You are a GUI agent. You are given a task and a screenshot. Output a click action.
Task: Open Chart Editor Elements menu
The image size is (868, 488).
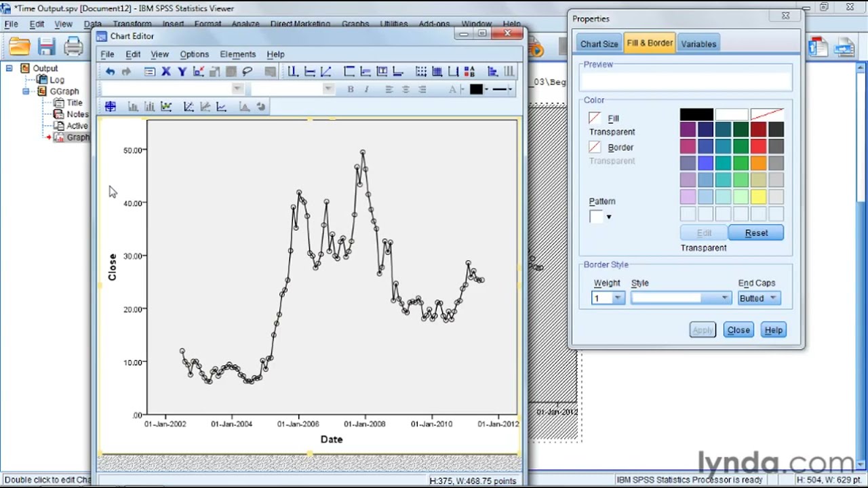click(237, 54)
